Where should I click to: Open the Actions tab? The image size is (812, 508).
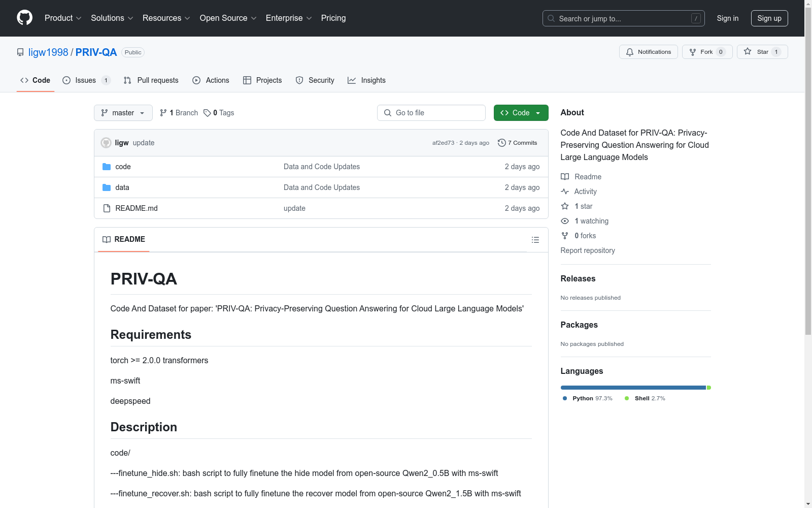[x=211, y=80]
